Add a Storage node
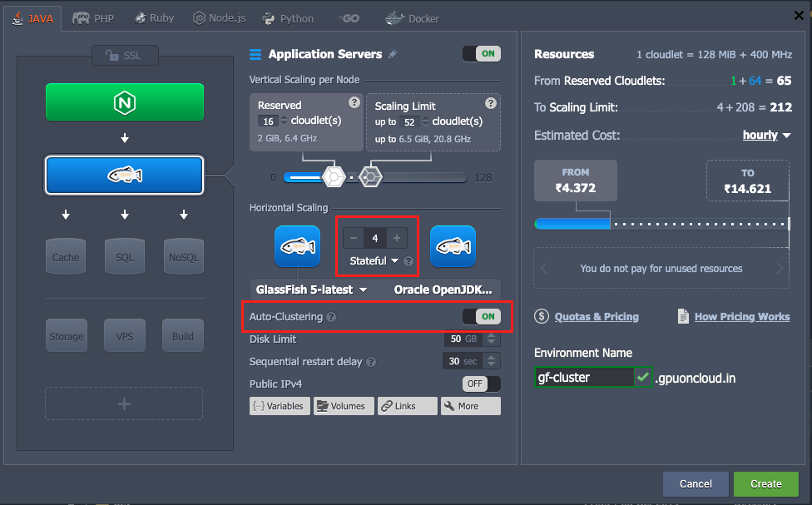812x505 pixels. tap(66, 335)
